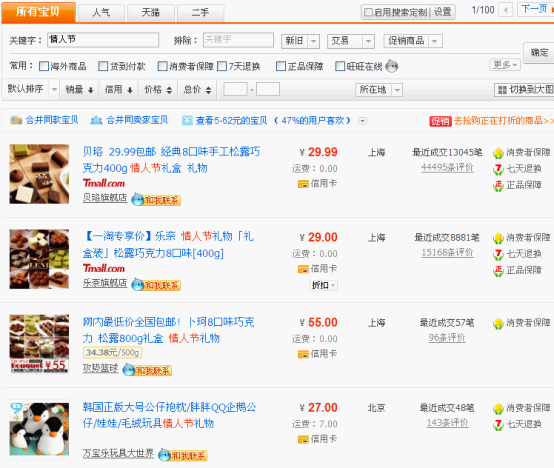This screenshot has height=468, width=554.
Task: Open the 默认排序 sort dropdown
Action: [x=30, y=89]
